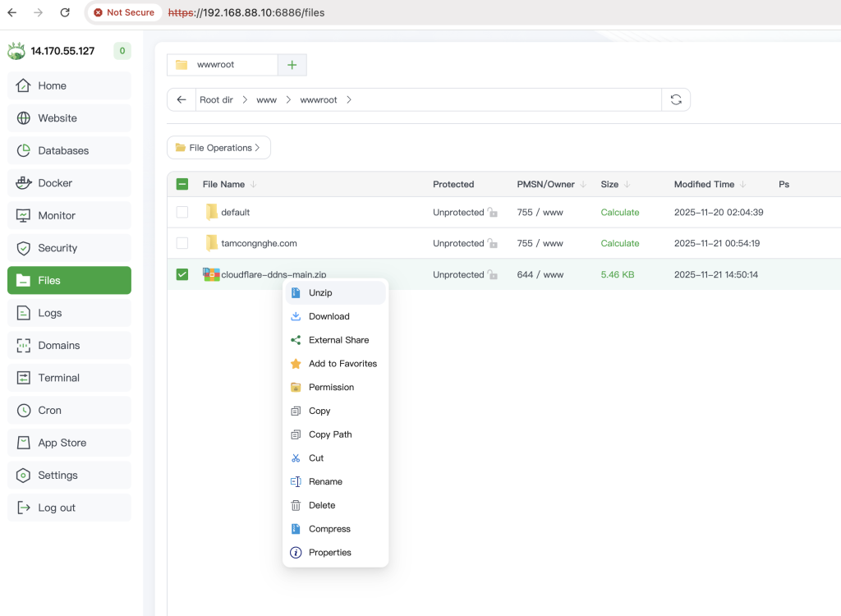Image resolution: width=841 pixels, height=616 pixels.
Task: Sort by the Modified Time column arrow
Action: 742,185
